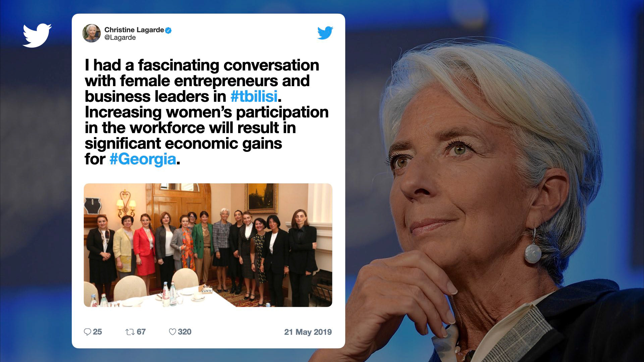Viewport: 644px width, 362px height.
Task: Click the blue Twitter bird inside the tweet card
Action: click(325, 33)
